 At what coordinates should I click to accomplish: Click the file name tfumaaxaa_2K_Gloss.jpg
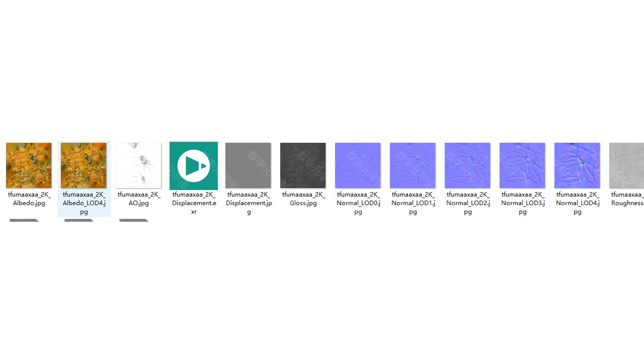tap(303, 199)
